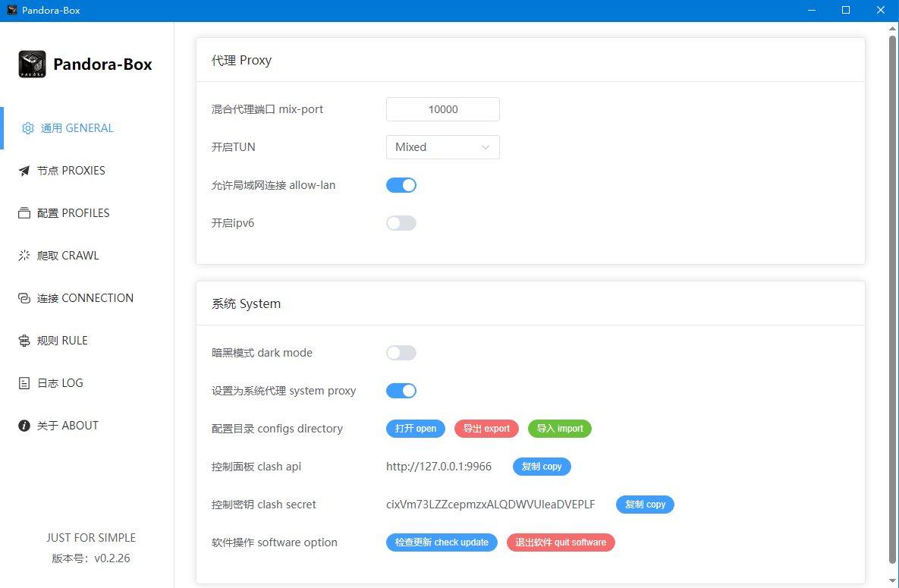
Task: Click the mix-port input field
Action: click(x=442, y=109)
